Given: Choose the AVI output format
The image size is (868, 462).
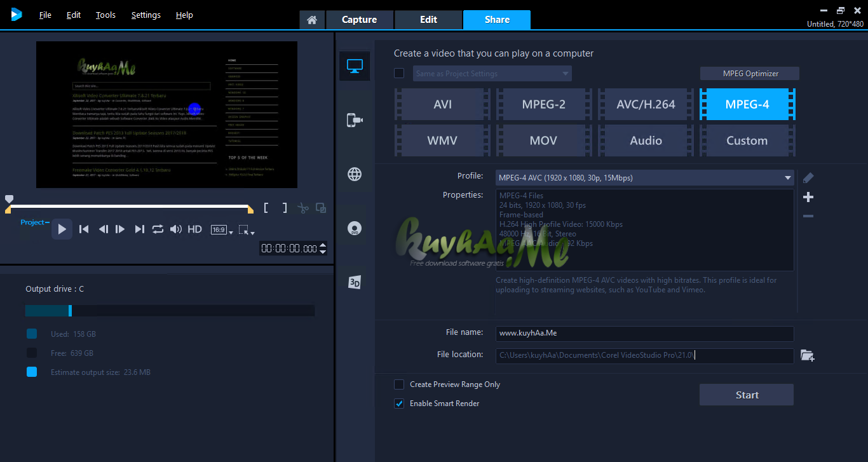Looking at the screenshot, I should 442,104.
